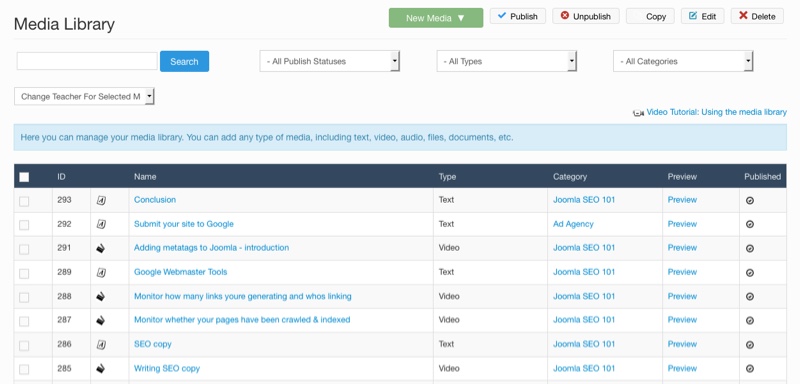This screenshot has height=384, width=800.
Task: Click video-type icon in row 287
Action: pos(101,321)
